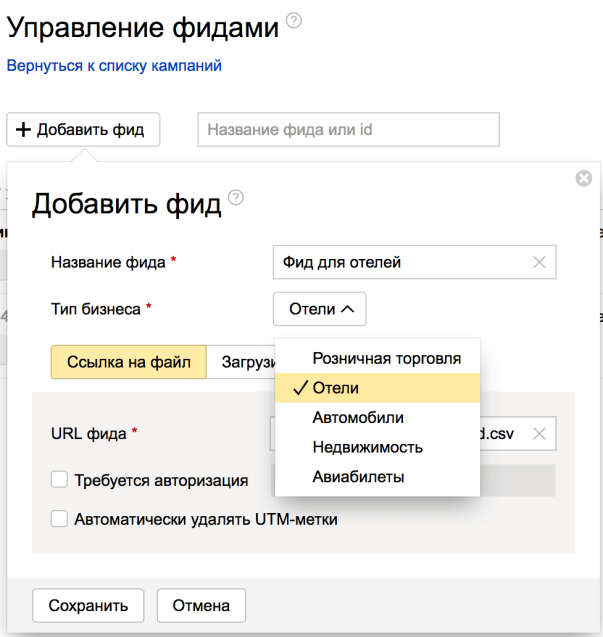This screenshot has width=603, height=637.
Task: Clear the Название фида field text
Action: [x=539, y=262]
